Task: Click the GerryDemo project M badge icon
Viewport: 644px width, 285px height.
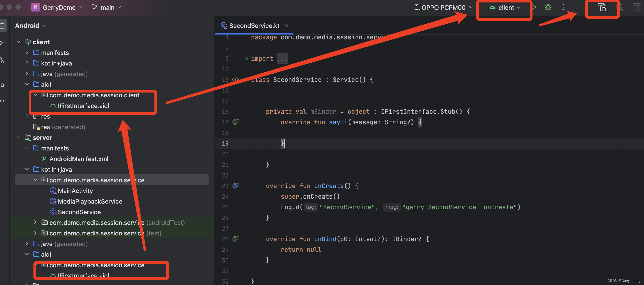Action: 36,7
